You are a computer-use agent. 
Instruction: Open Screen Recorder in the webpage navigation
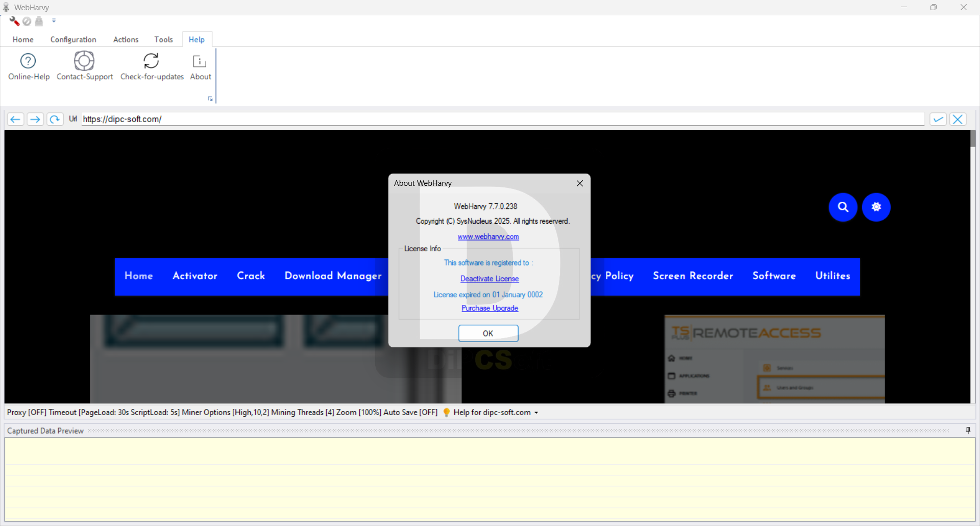tap(693, 276)
